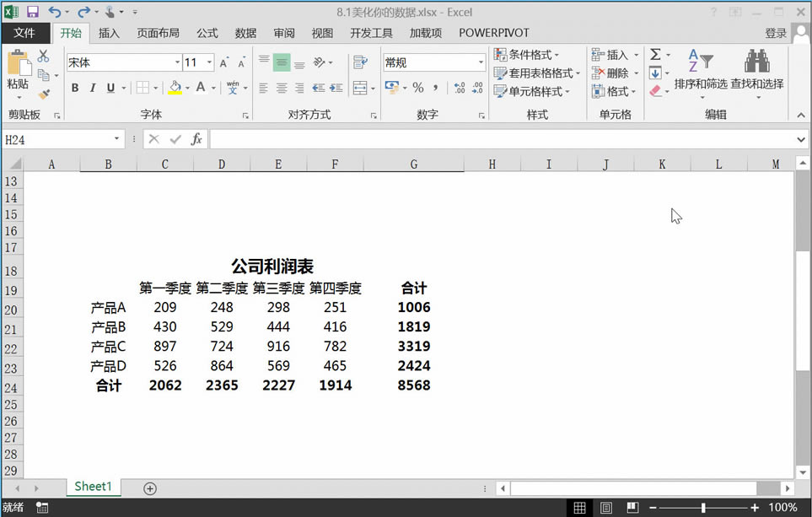Open the number format dropdown showing 常规
Image resolution: width=812 pixels, height=517 pixels.
[481, 62]
